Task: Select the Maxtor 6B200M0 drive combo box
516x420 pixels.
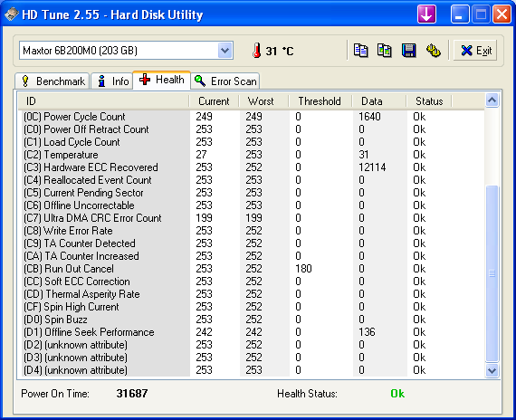Action: click(x=126, y=51)
